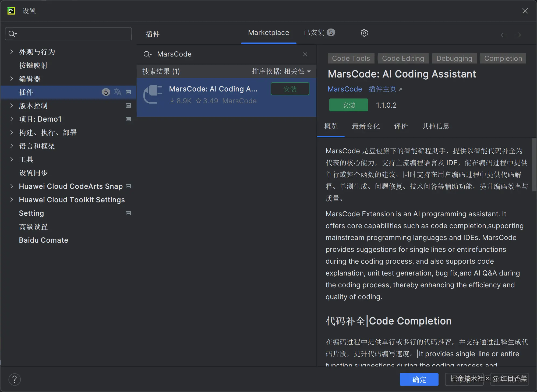Click the search options magnifier in plugin search
Viewport: 537px width, 392px height.
tap(147, 54)
